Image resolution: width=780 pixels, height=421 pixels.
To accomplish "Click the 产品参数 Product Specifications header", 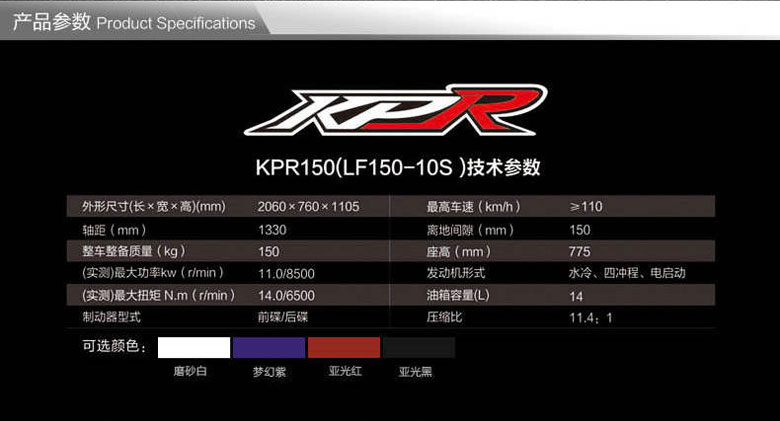I will [134, 22].
